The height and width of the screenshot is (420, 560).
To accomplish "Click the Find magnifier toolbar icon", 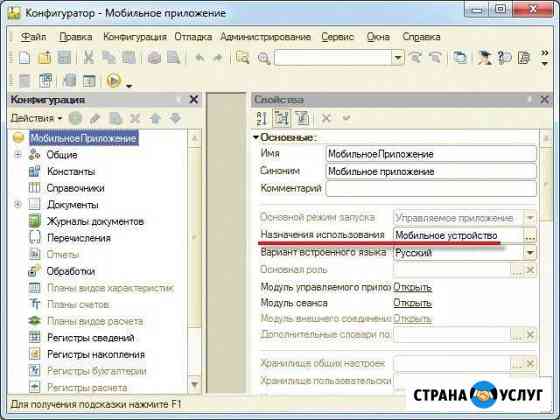I will click(264, 58).
